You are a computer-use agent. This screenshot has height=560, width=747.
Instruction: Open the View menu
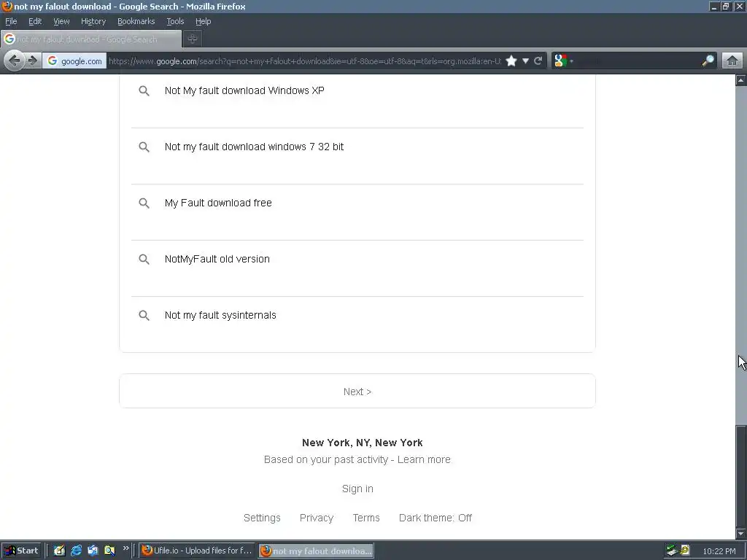(61, 21)
